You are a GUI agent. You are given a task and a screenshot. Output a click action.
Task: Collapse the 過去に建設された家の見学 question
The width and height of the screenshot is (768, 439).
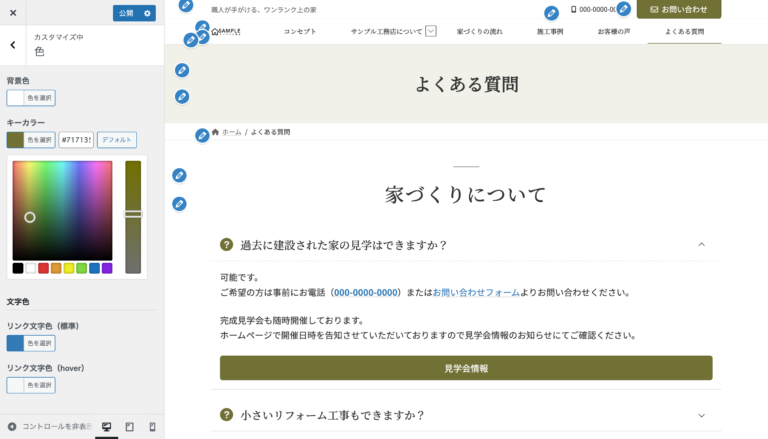coord(701,244)
